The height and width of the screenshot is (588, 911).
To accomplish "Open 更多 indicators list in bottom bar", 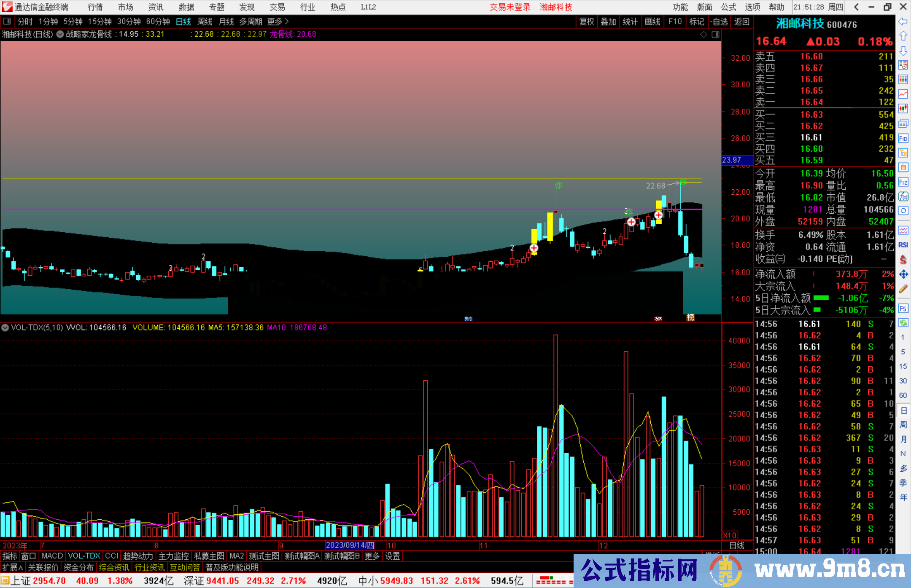I will click(x=372, y=556).
